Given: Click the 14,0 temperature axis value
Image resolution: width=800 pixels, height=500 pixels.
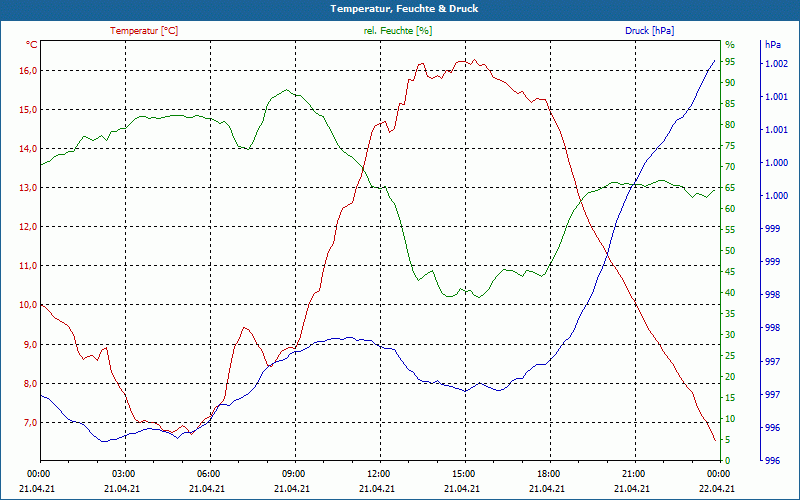Looking at the screenshot, I should [x=29, y=148].
